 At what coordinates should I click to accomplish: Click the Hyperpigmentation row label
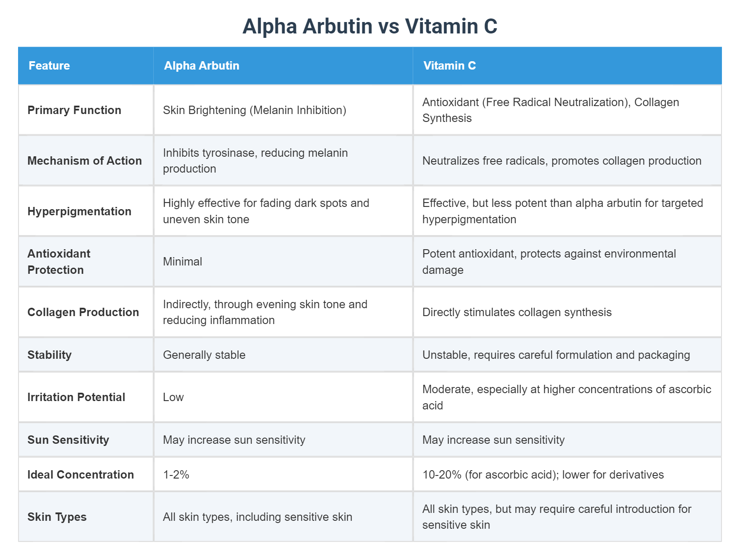coord(79,211)
